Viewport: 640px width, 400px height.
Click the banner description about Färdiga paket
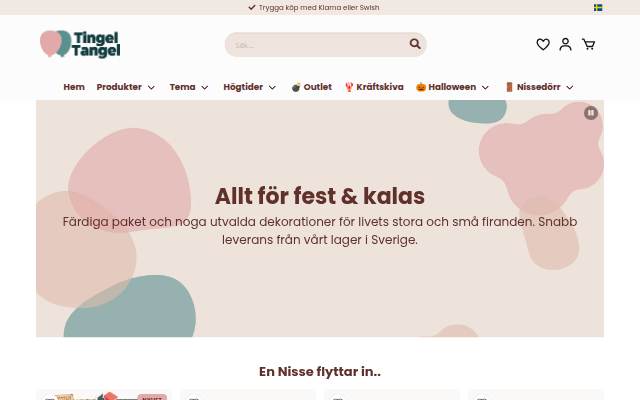(320, 231)
